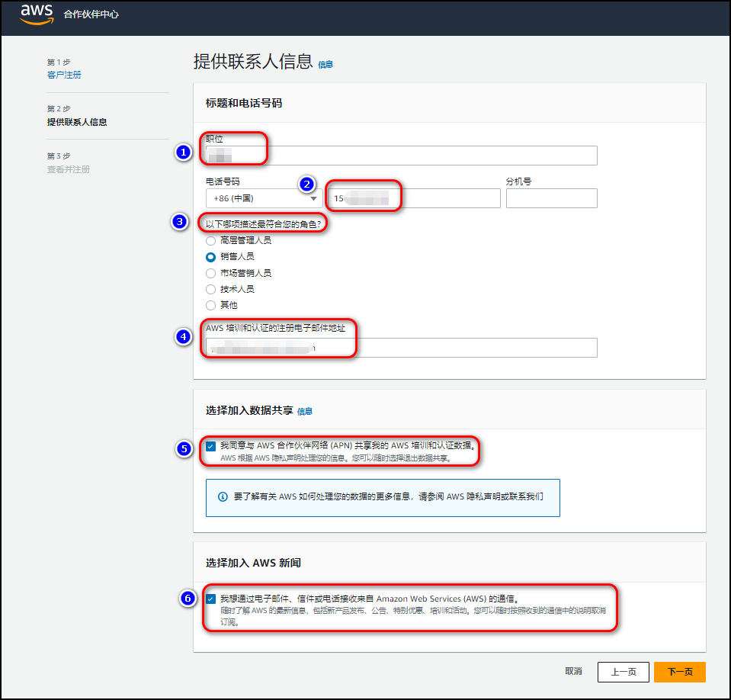The height and width of the screenshot is (700, 731).
Task: Select step 3 查看并注册 in sidebar
Action: pos(68,169)
